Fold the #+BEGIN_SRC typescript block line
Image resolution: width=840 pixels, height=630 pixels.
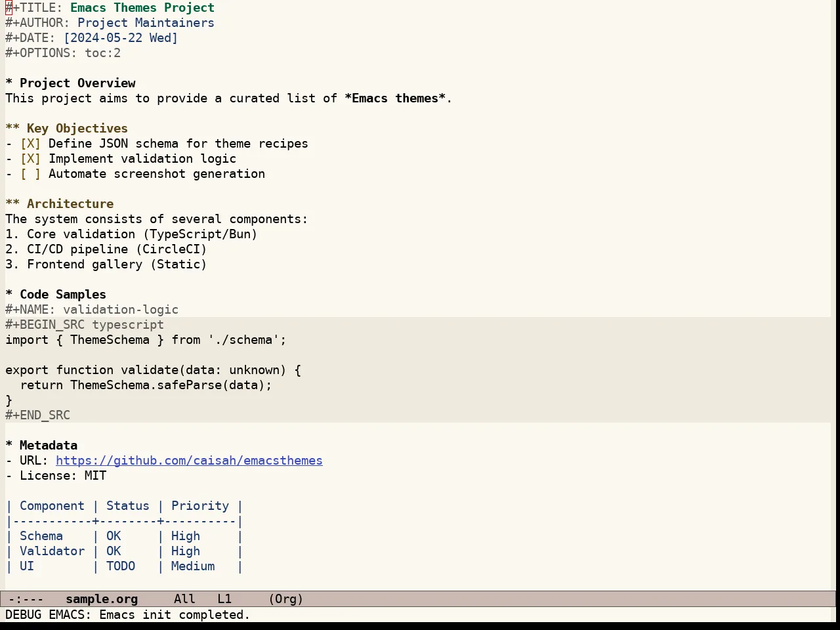point(85,325)
